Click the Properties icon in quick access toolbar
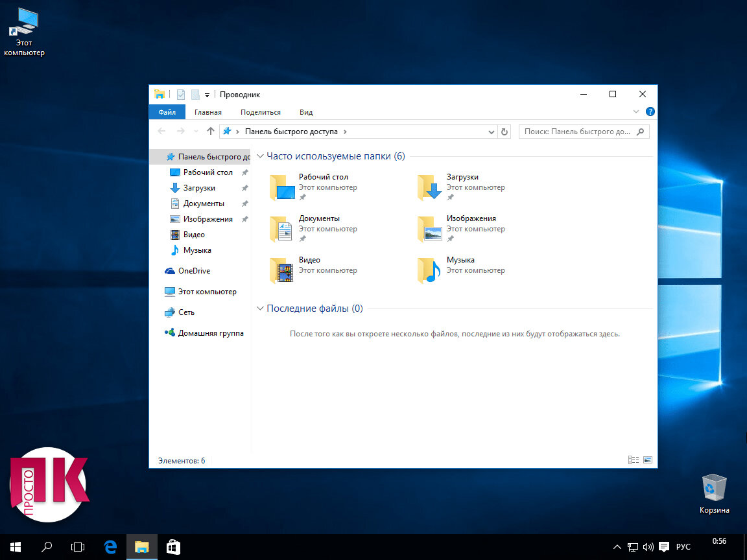The height and width of the screenshot is (560, 747). click(180, 95)
